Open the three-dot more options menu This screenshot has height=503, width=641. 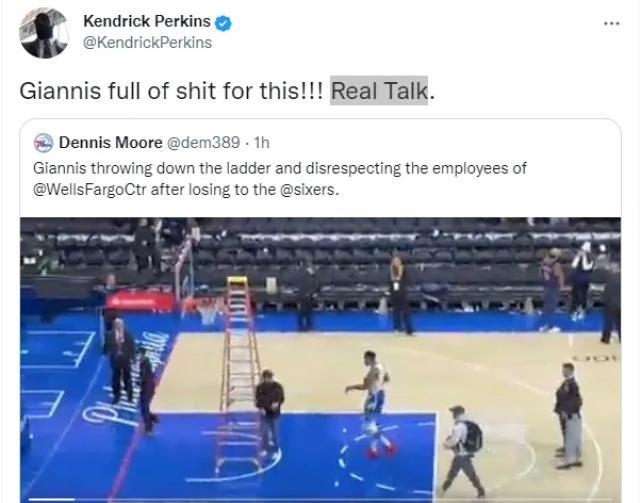(x=612, y=24)
